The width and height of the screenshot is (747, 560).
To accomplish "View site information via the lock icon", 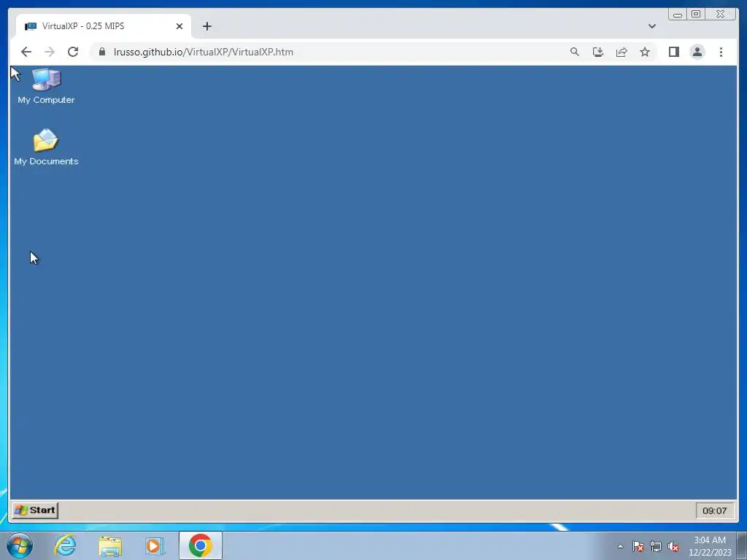I will (102, 52).
